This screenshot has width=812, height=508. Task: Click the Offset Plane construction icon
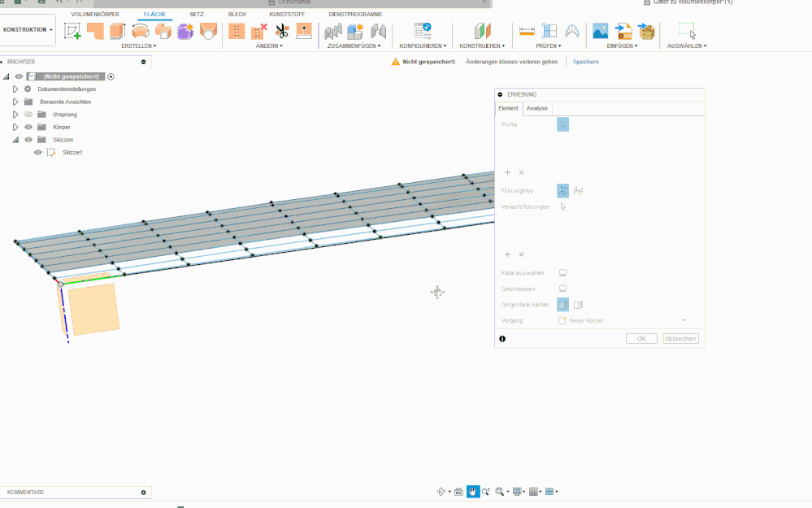tap(482, 31)
